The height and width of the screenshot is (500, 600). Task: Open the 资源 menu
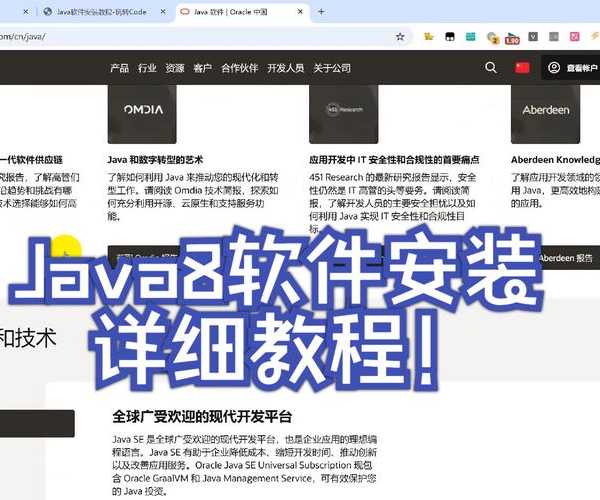[175, 68]
